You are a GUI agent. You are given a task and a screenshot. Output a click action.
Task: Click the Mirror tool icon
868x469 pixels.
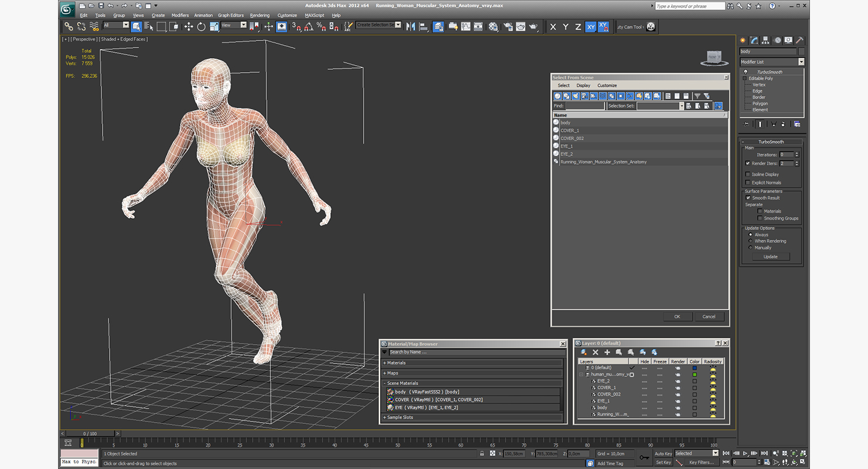point(411,26)
